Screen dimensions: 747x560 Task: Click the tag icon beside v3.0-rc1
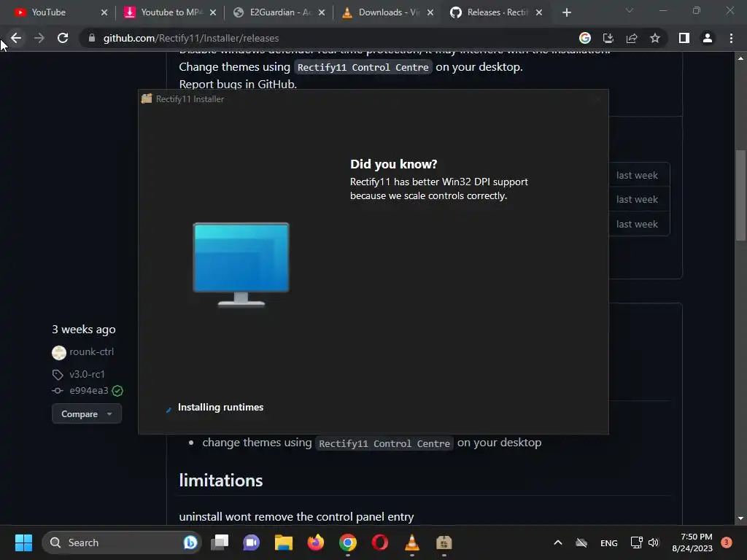point(58,375)
